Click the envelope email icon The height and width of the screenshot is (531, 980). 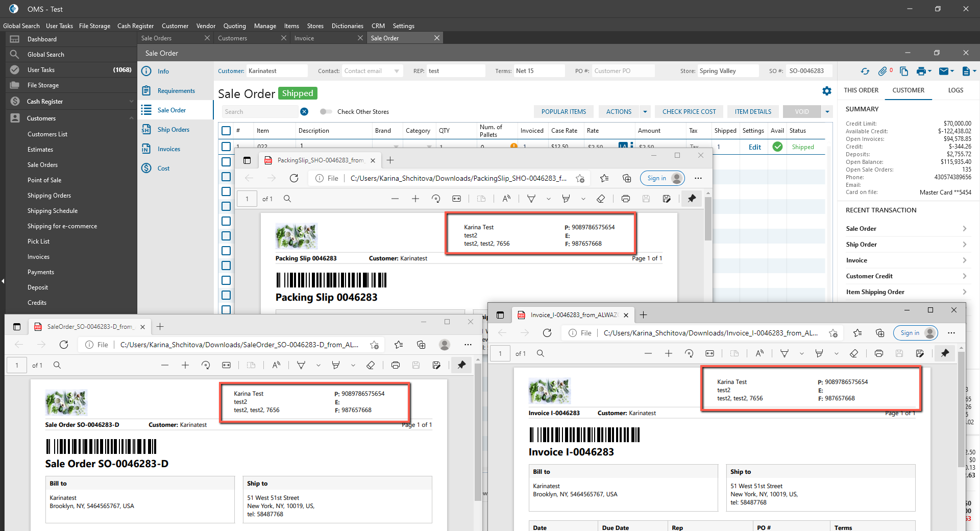pos(944,71)
